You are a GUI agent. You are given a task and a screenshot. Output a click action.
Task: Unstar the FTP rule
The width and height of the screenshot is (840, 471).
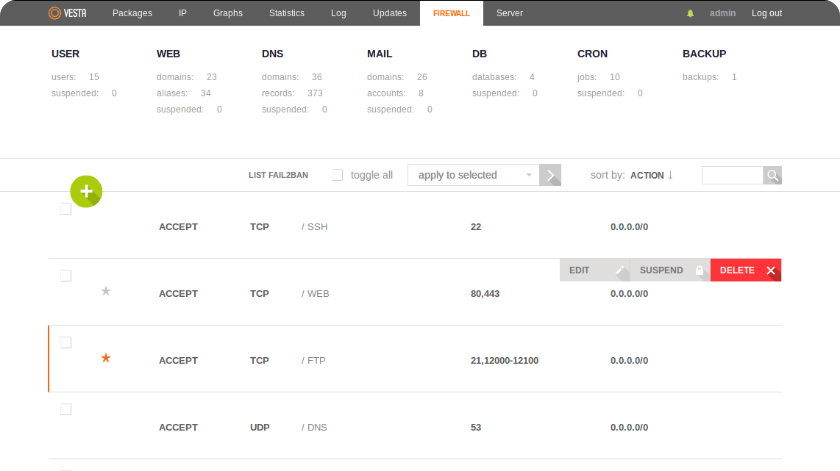(x=106, y=358)
